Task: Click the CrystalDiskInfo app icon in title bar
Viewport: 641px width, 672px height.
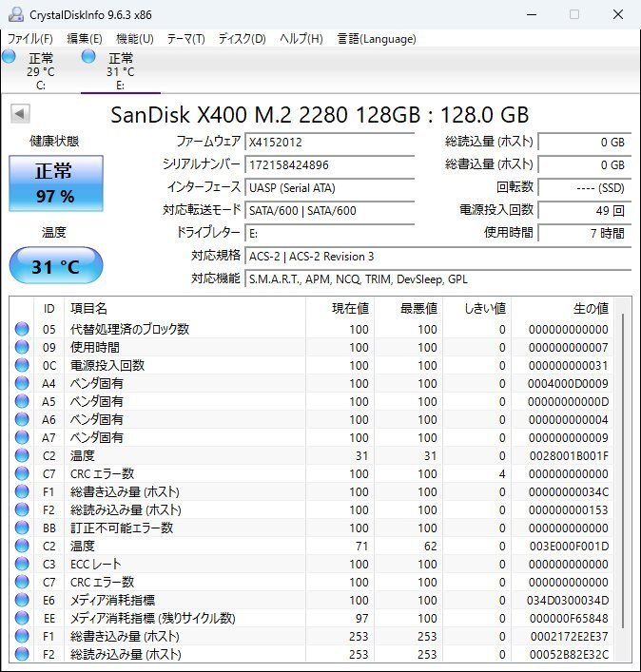Action: pos(16,14)
